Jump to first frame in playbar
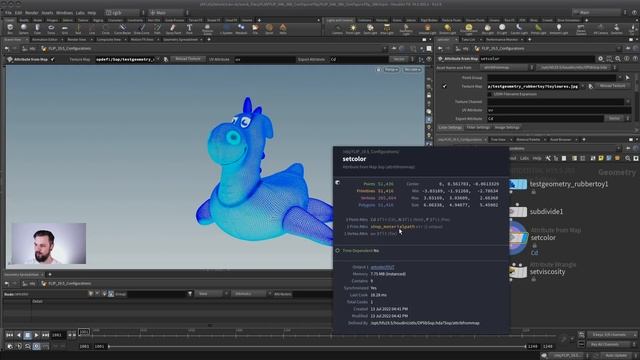 pyautogui.click(x=9, y=335)
